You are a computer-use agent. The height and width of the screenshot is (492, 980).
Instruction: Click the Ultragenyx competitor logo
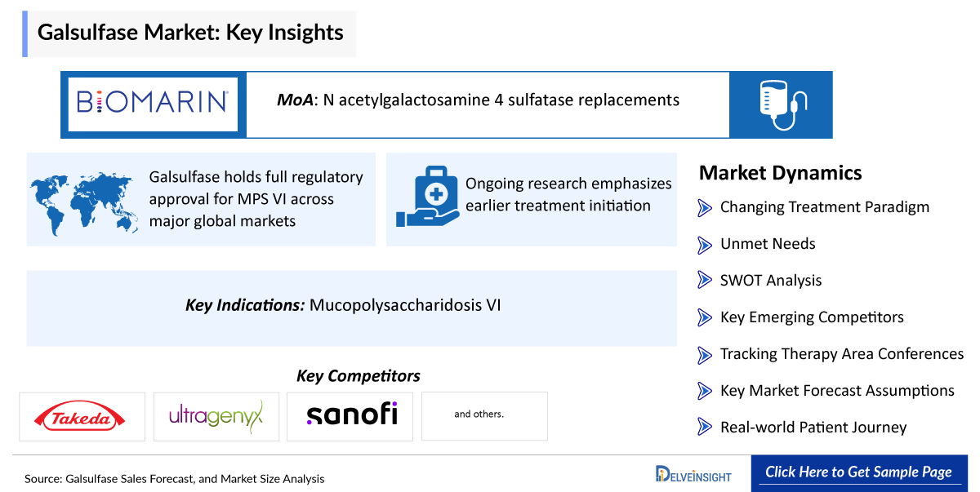pos(216,417)
